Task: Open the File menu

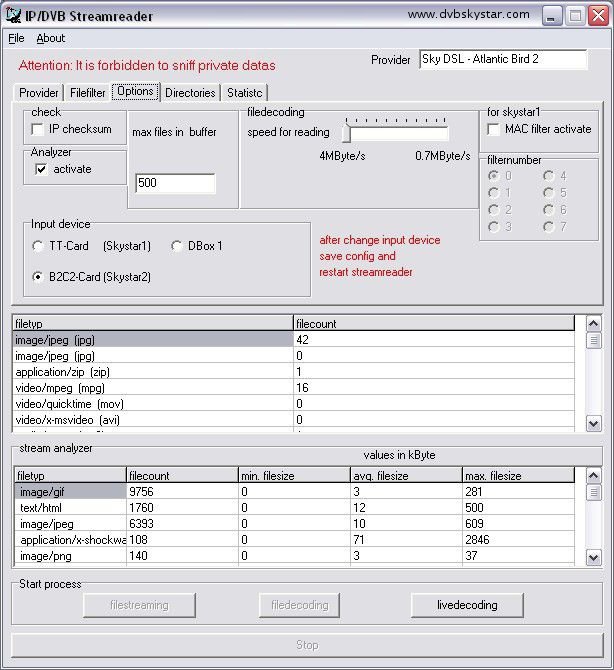Action: [x=16, y=38]
